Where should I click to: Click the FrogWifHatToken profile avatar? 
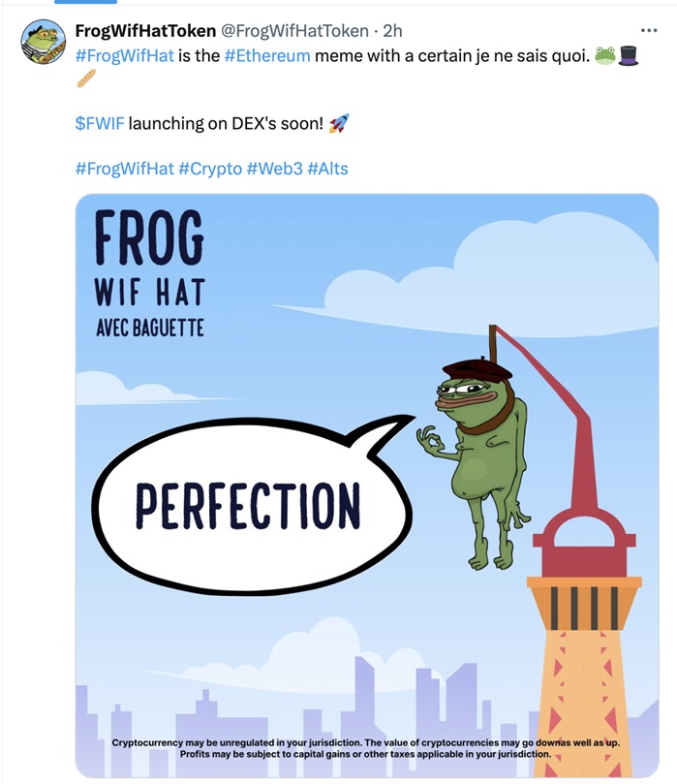click(x=43, y=42)
